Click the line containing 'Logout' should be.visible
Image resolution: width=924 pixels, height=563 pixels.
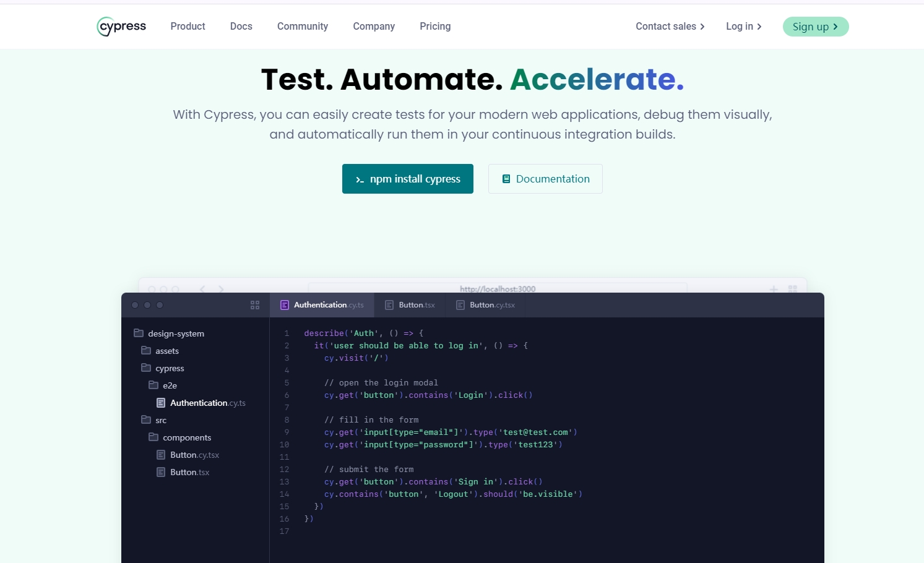point(453,494)
